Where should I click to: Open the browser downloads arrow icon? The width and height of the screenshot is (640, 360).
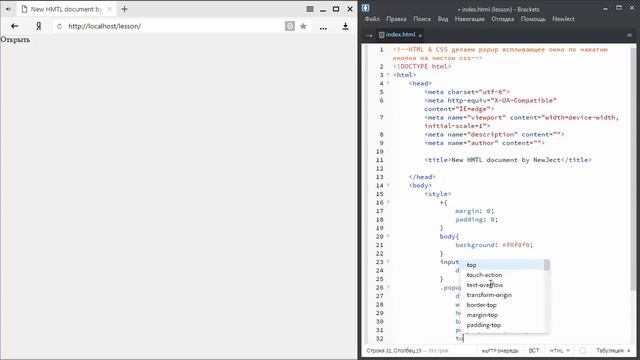pos(345,26)
